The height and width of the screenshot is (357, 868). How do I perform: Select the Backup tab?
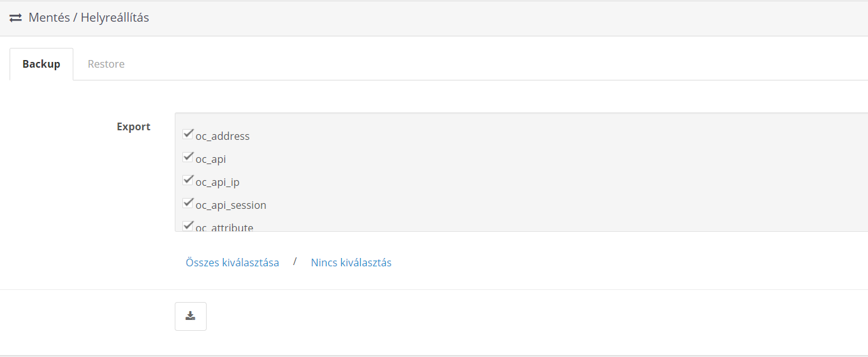[x=41, y=64]
